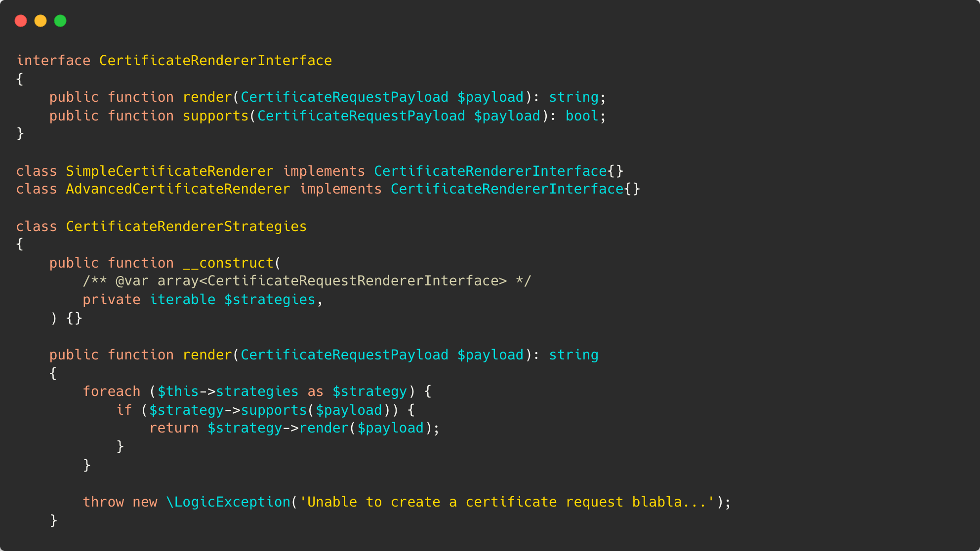Click the yellow minimize window dot
Screen dimensions: 980x551
[41, 21]
